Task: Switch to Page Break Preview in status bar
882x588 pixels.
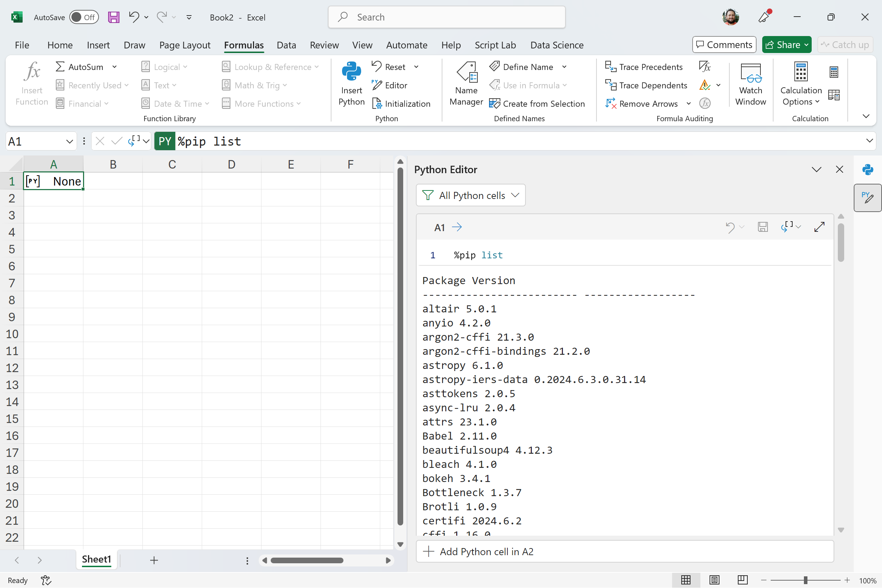Action: (x=742, y=580)
